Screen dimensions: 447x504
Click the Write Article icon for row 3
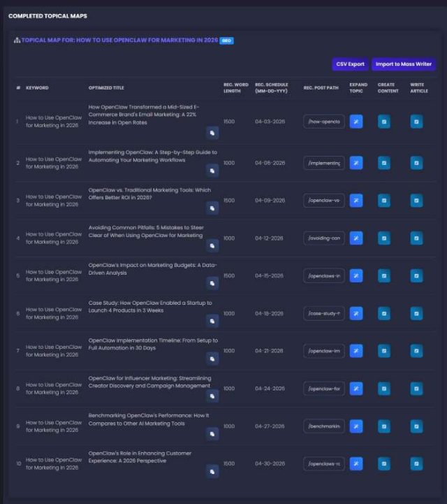[x=416, y=201]
